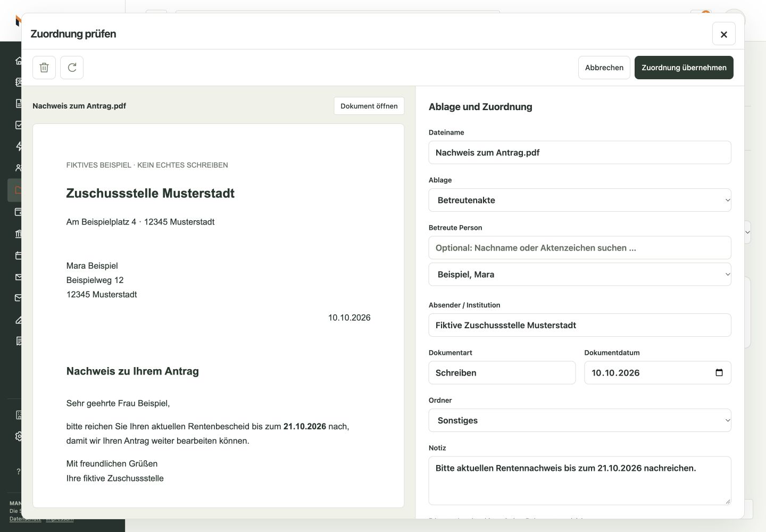Click the salutation 'Sehr geehrte Frau Beispiel,'

tap(118, 403)
